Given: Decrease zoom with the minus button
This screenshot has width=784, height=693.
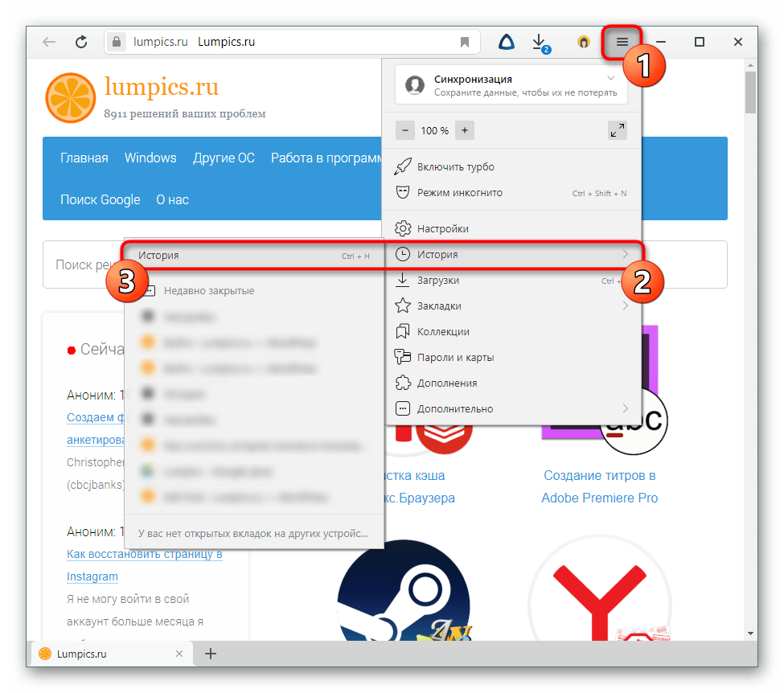Looking at the screenshot, I should point(405,130).
